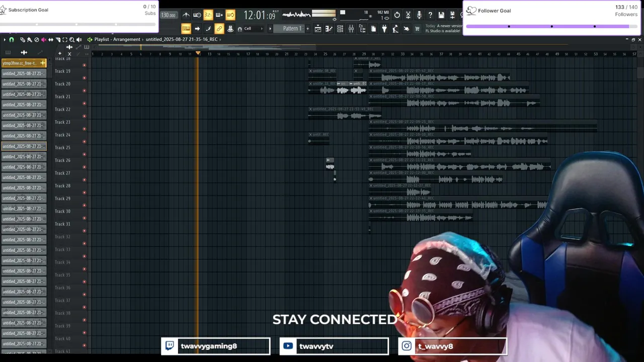
Task: Mute Track 30 with its dot
Action: [84, 218]
